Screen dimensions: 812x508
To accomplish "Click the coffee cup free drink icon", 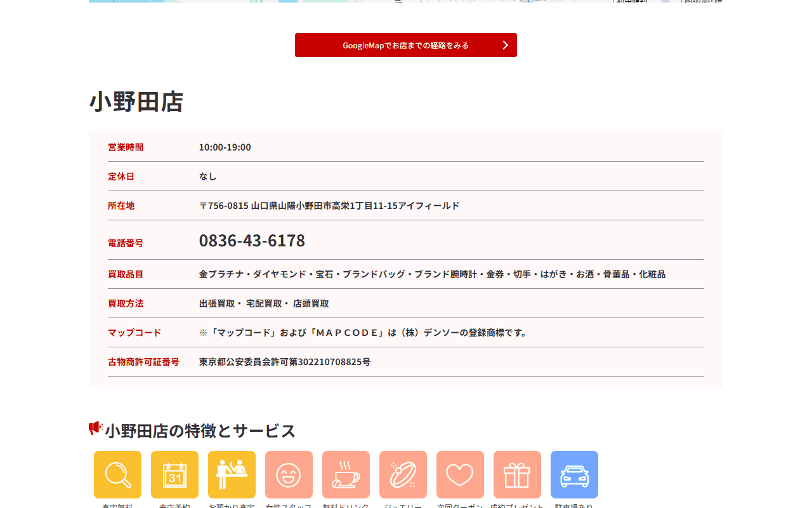I will pos(346,474).
